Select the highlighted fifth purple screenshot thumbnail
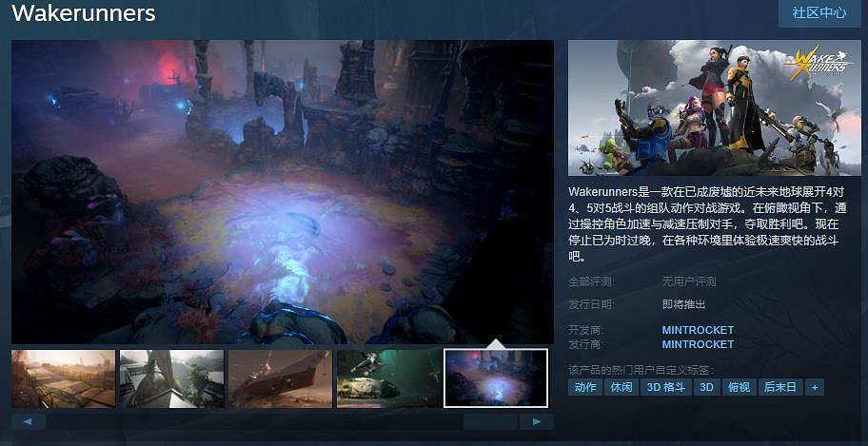The image size is (868, 446). point(496,378)
